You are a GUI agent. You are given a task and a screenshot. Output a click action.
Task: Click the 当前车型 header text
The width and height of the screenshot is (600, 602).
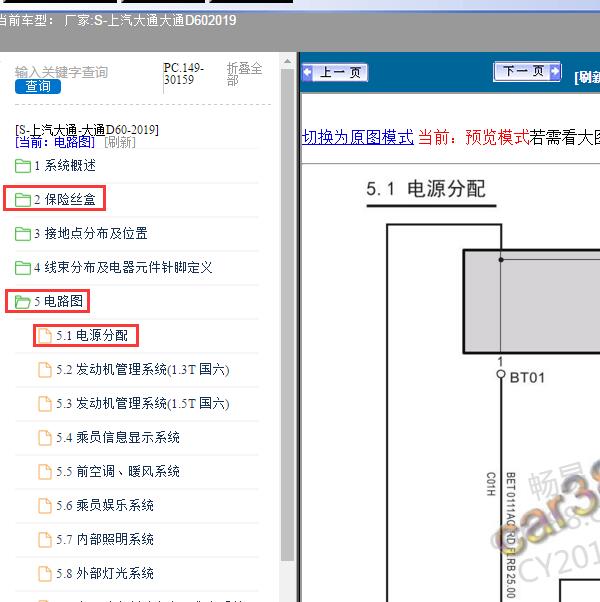pyautogui.click(x=117, y=20)
